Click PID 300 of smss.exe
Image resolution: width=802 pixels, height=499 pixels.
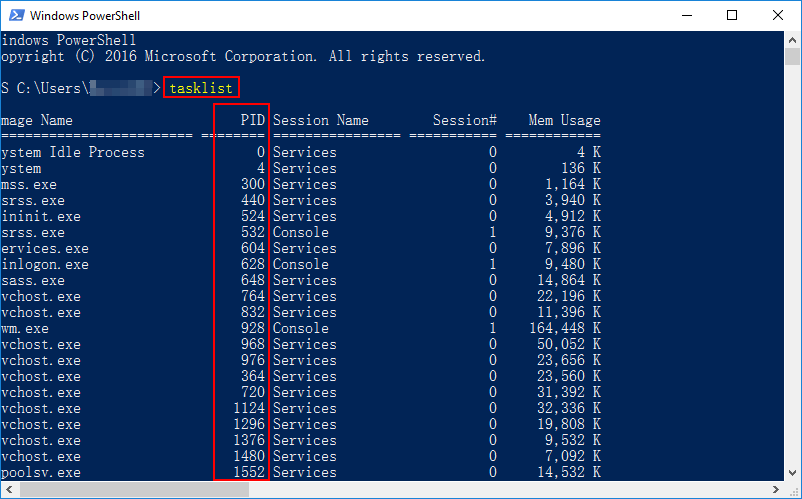coord(253,184)
